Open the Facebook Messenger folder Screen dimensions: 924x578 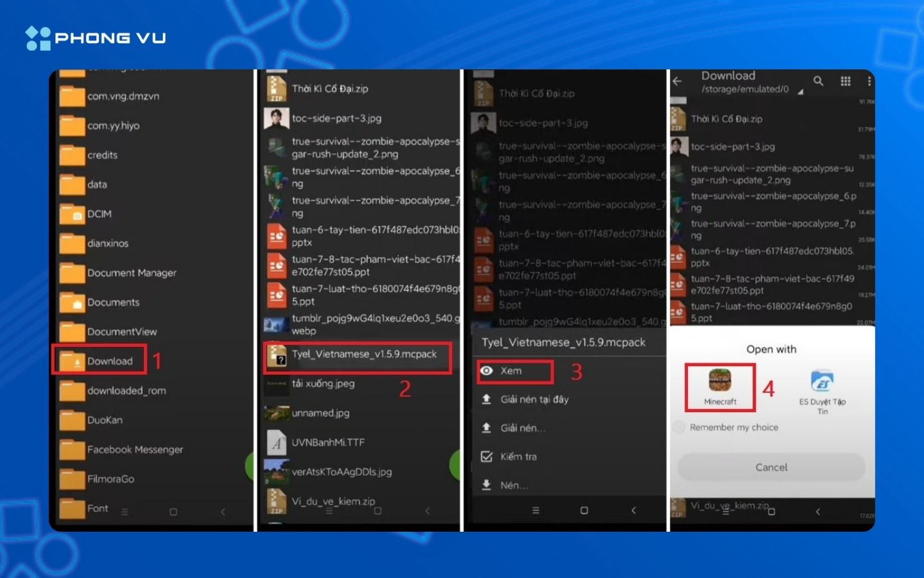coord(134,450)
